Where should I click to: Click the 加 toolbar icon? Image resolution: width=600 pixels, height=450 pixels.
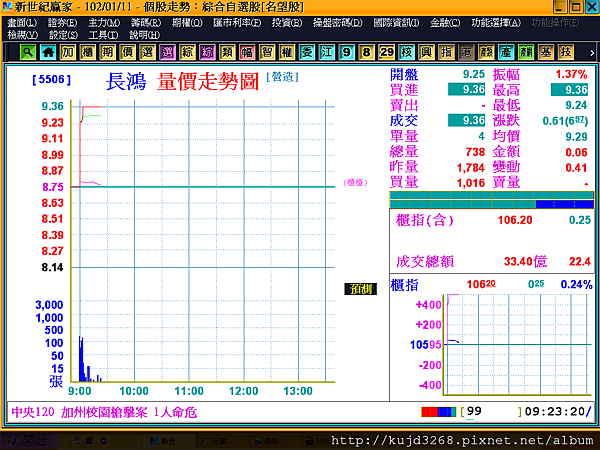pos(68,52)
